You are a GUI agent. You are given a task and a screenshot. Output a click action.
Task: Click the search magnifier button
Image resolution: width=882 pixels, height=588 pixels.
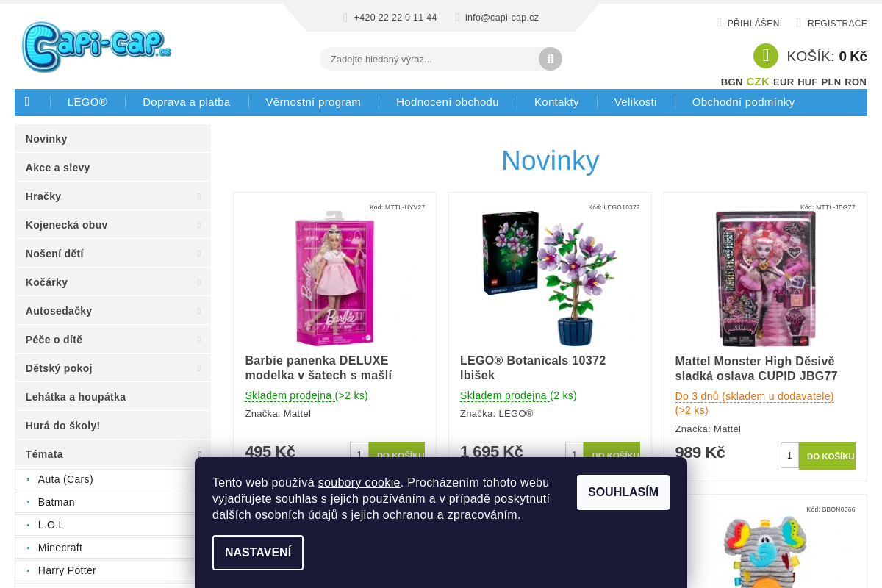[551, 59]
